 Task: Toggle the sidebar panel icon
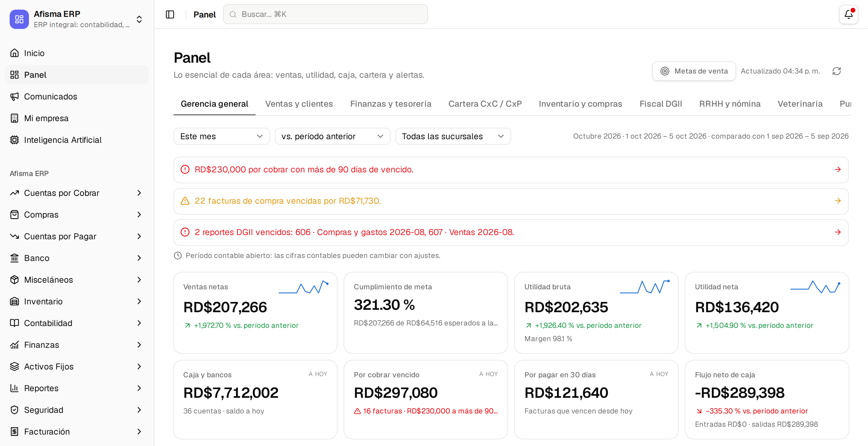click(170, 14)
